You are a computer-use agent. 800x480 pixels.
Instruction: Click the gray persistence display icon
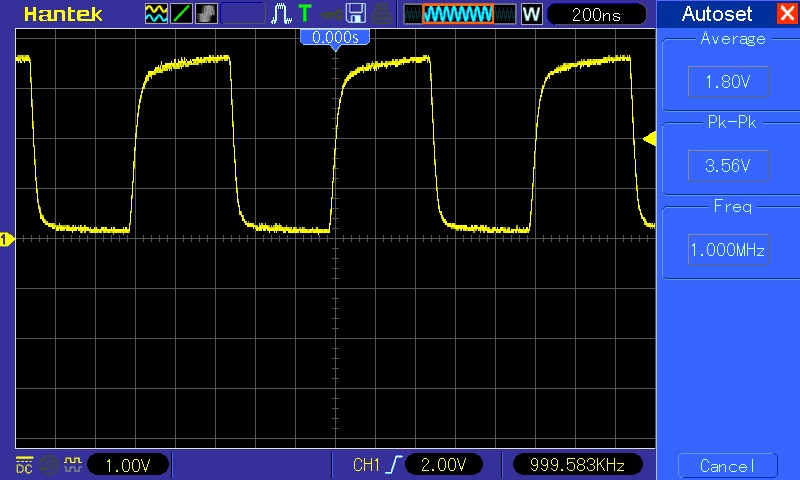click(207, 14)
